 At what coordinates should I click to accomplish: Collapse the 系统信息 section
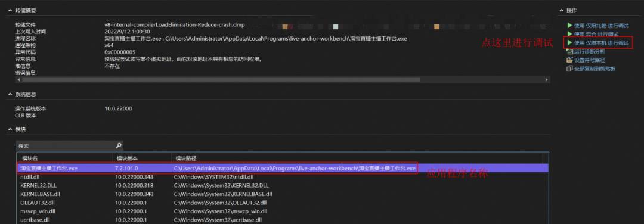click(x=10, y=94)
